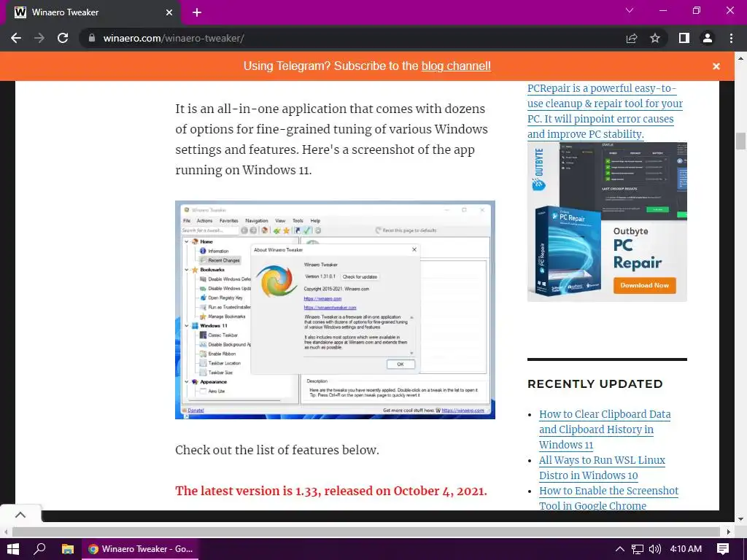Close the Winaero Tweaker tab
This screenshot has width=747, height=560.
[x=169, y=12]
